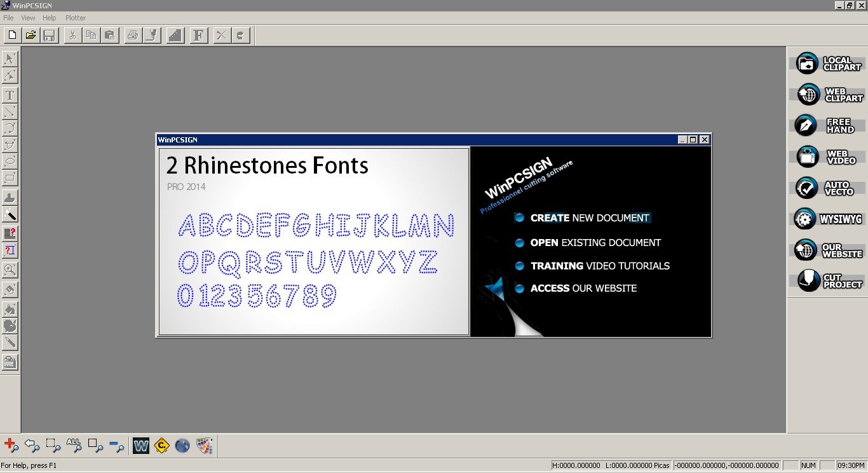Image resolution: width=868 pixels, height=473 pixels.
Task: Click the NUM indicator in status bar
Action: click(808, 465)
